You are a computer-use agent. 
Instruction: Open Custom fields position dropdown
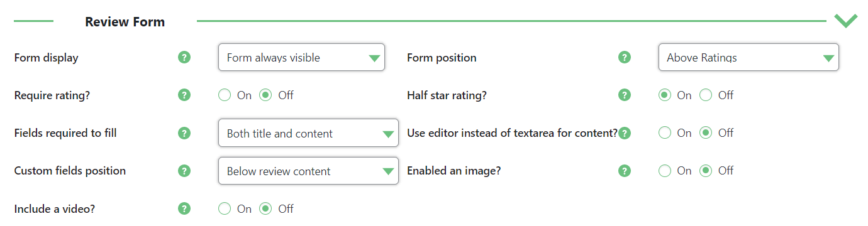click(308, 171)
